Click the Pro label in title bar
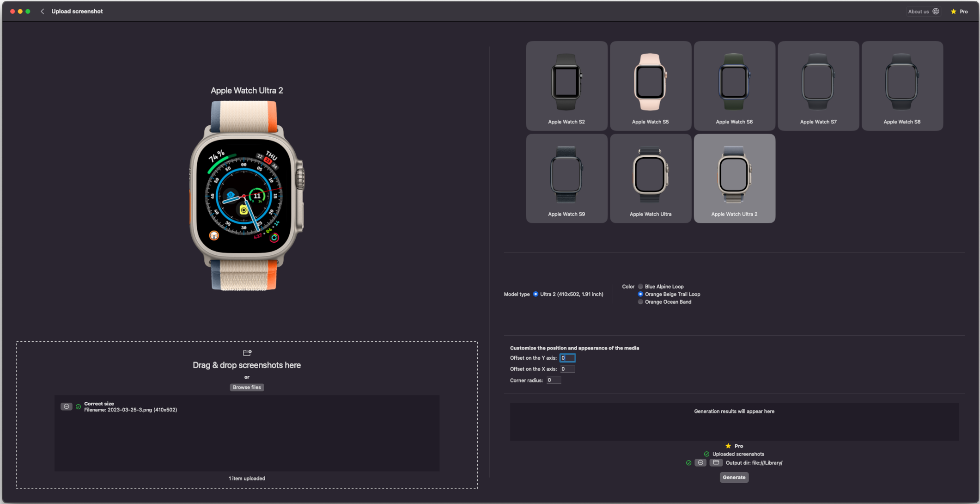The width and height of the screenshot is (980, 504). pyautogui.click(x=964, y=12)
